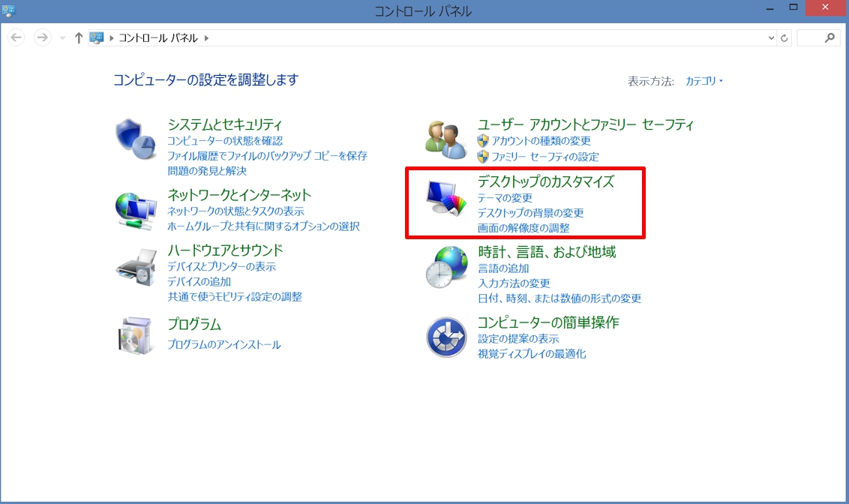The height and width of the screenshot is (504, 849).
Task: Open ファイル履歴でファイルのバックアップ コピーを保存
Action: pyautogui.click(x=267, y=156)
